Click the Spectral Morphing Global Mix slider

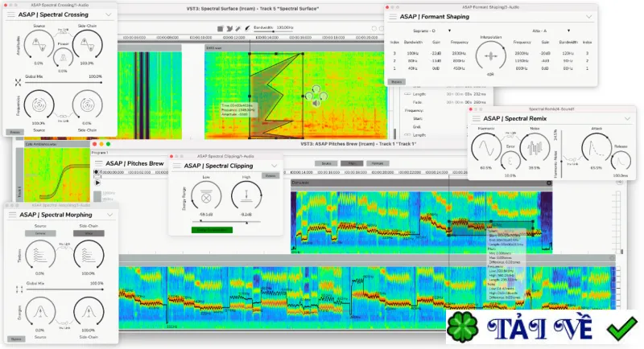64,289
